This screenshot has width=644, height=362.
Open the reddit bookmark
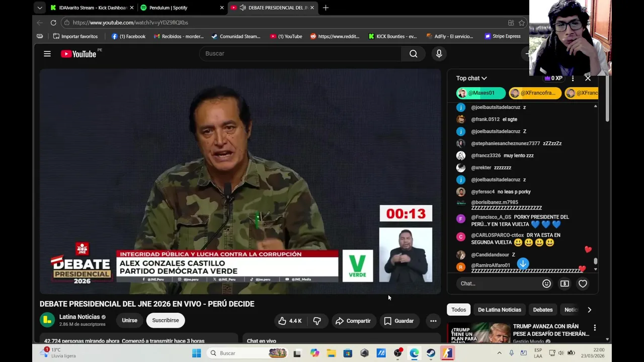[335, 36]
